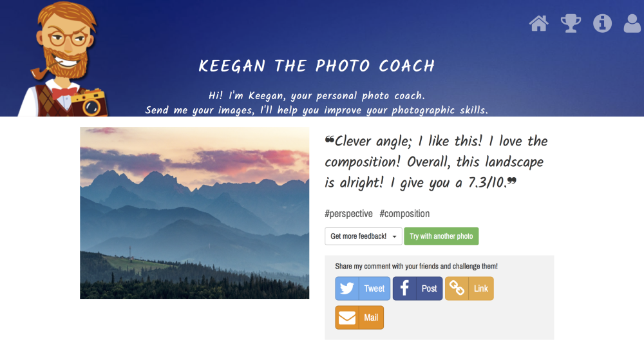644x360 pixels.
Task: Send comment using Mail label
Action: [371, 317]
